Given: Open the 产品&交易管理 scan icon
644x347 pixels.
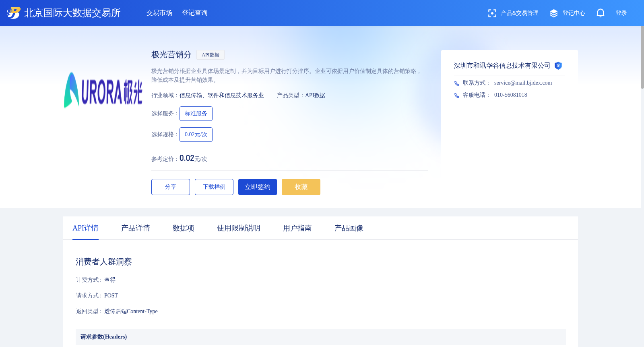Looking at the screenshot, I should (492, 13).
